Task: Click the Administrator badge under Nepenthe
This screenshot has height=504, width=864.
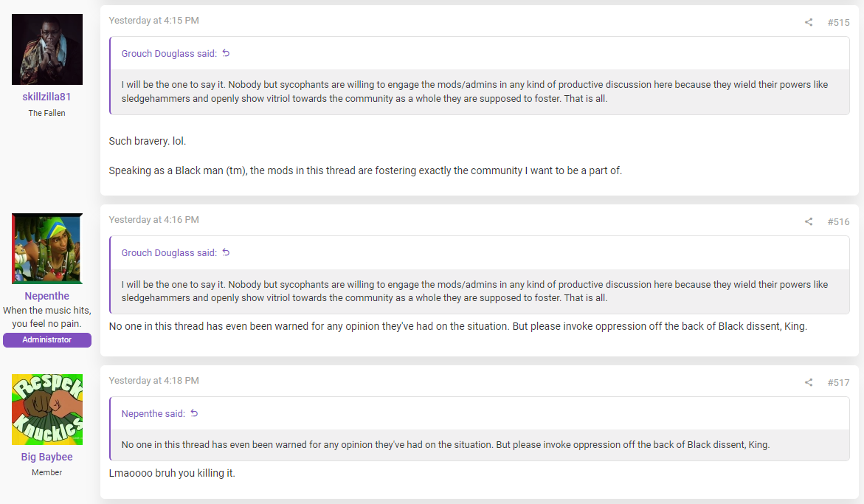Action: (x=46, y=340)
